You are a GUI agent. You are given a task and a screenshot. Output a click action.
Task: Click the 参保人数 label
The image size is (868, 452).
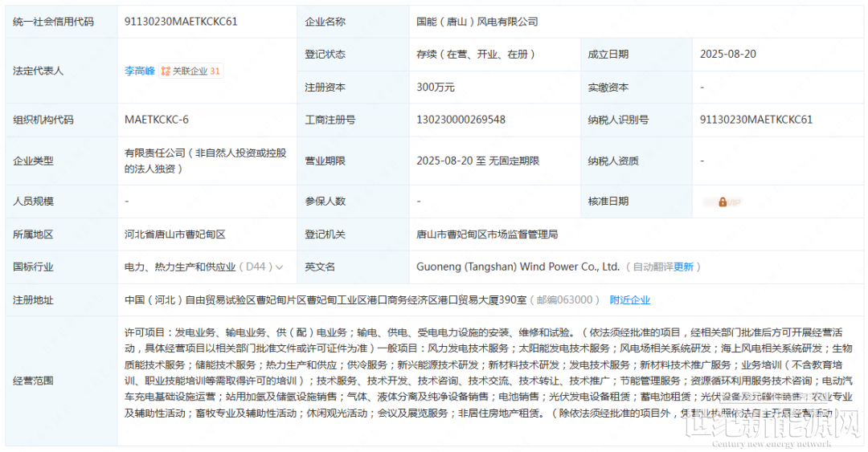(x=325, y=202)
